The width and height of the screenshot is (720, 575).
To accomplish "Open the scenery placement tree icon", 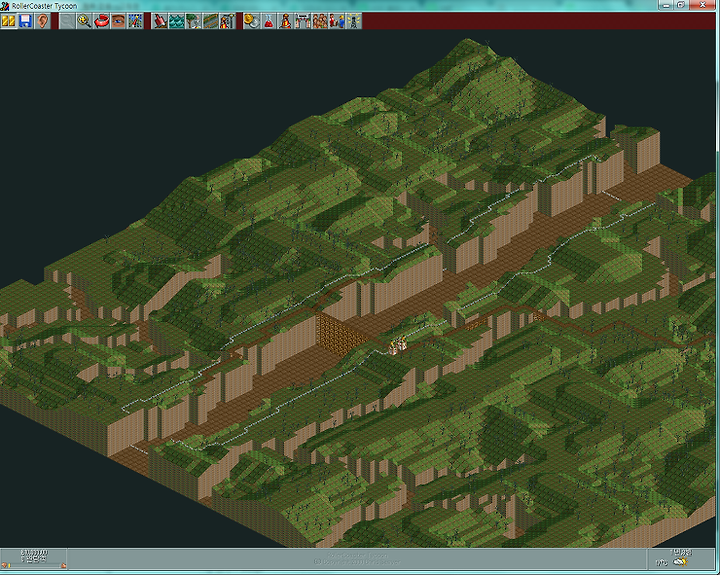I will [194, 21].
